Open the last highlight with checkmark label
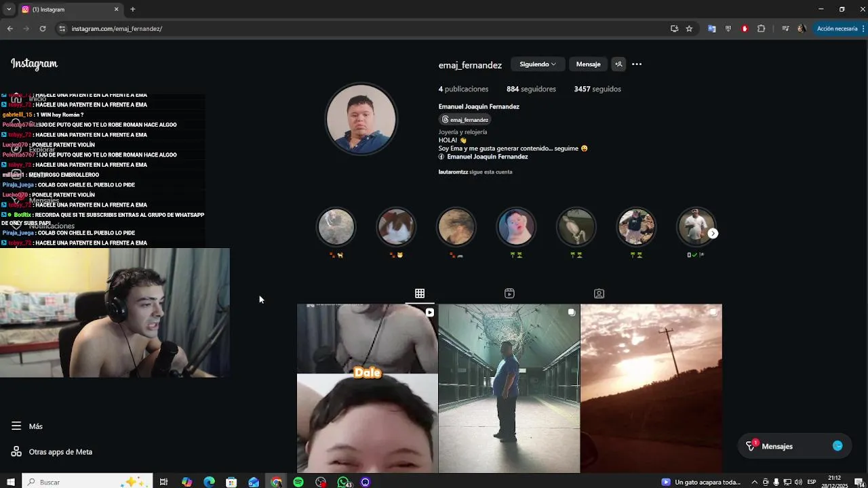The width and height of the screenshot is (868, 488). (x=696, y=227)
